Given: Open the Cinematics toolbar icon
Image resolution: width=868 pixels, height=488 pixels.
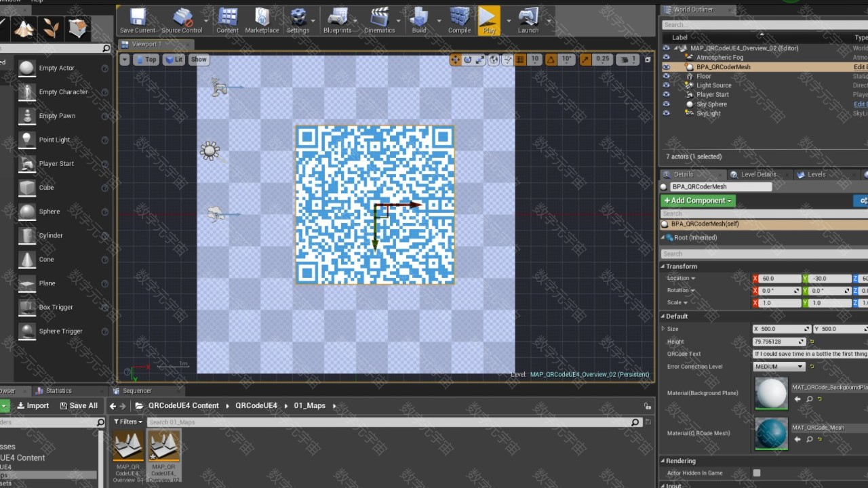Looking at the screenshot, I should click(379, 20).
